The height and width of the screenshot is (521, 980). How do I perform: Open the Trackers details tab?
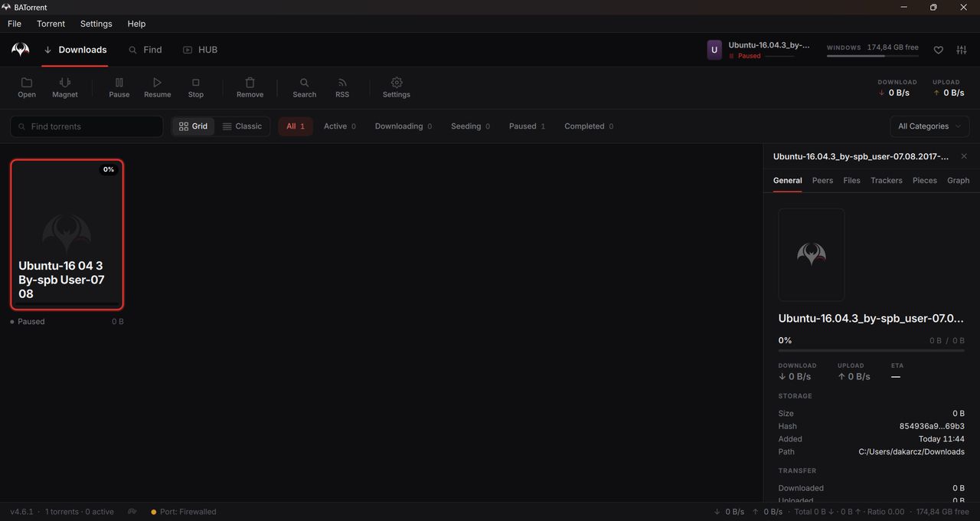pos(887,181)
